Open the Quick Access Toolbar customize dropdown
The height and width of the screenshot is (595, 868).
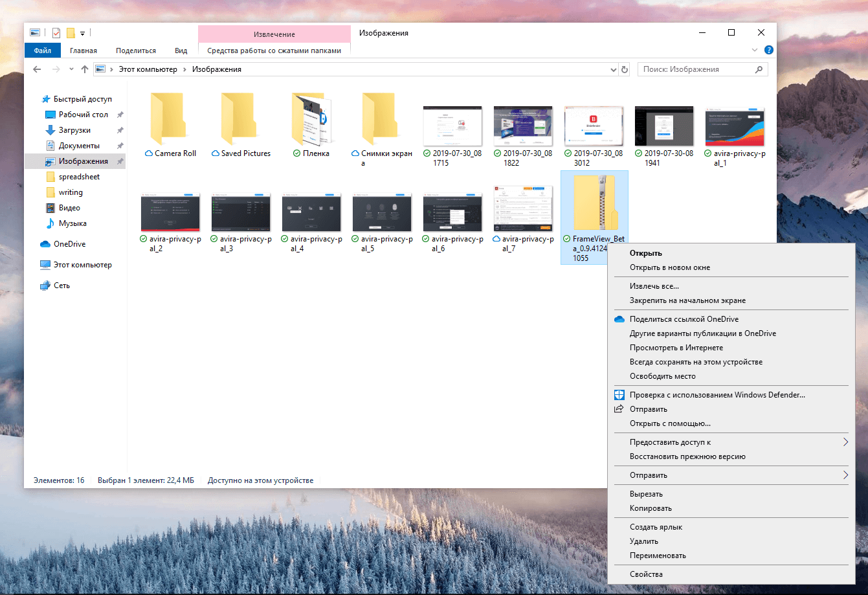tap(82, 34)
